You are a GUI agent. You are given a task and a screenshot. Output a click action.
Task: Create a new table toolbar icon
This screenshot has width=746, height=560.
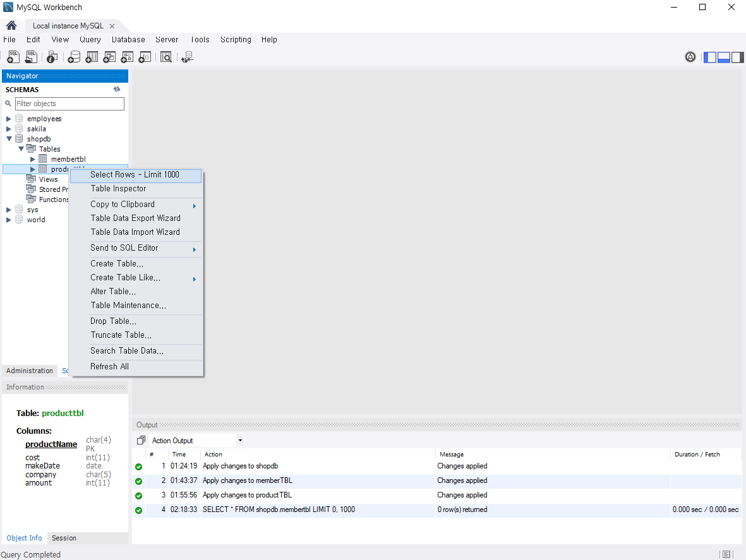point(92,57)
